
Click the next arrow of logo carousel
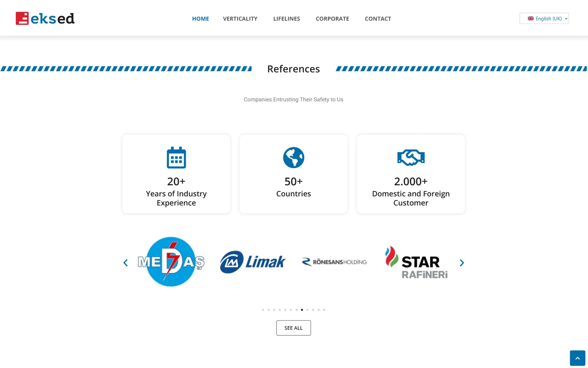coord(462,263)
